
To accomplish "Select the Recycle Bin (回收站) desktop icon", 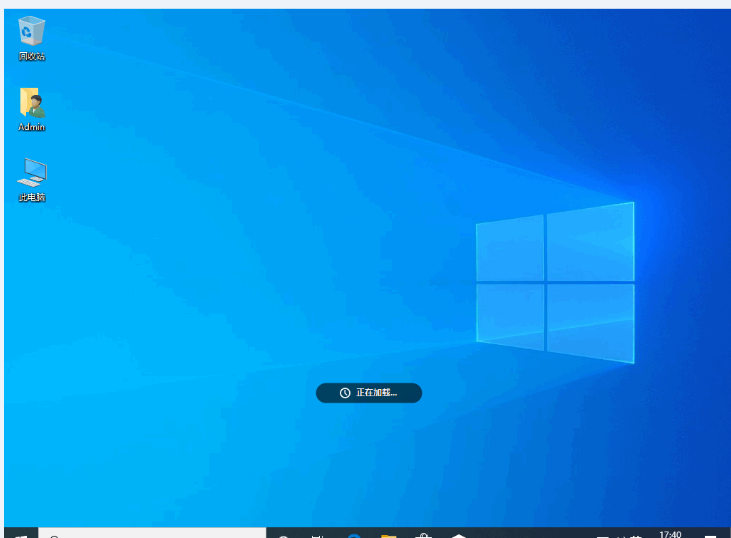I will [32, 38].
